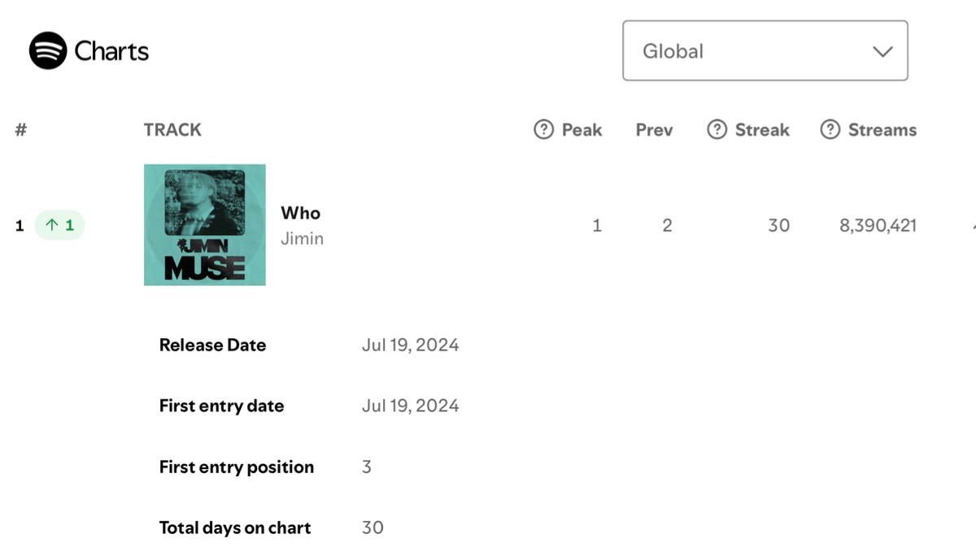The image size is (976, 560).
Task: Open the Global region dropdown
Action: pyautogui.click(x=765, y=50)
